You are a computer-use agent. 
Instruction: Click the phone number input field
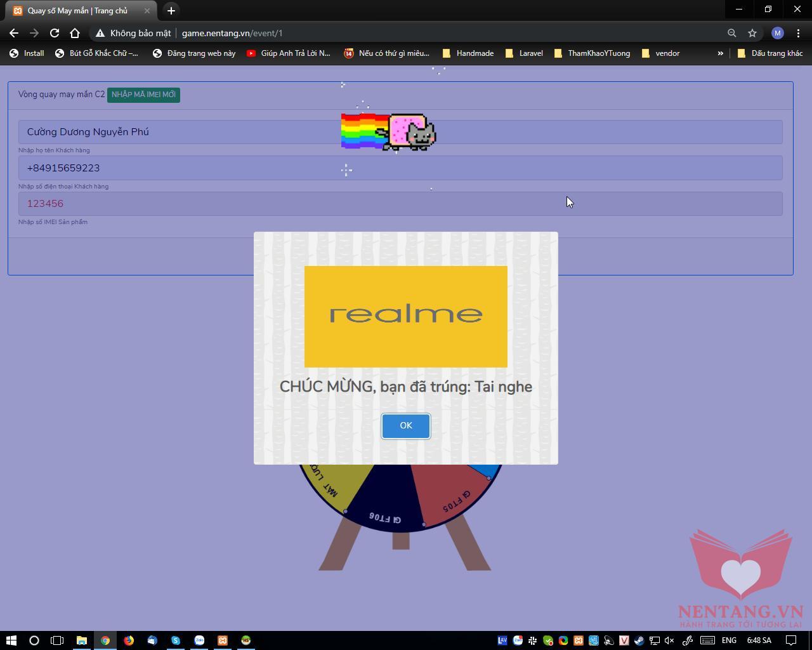[400, 168]
